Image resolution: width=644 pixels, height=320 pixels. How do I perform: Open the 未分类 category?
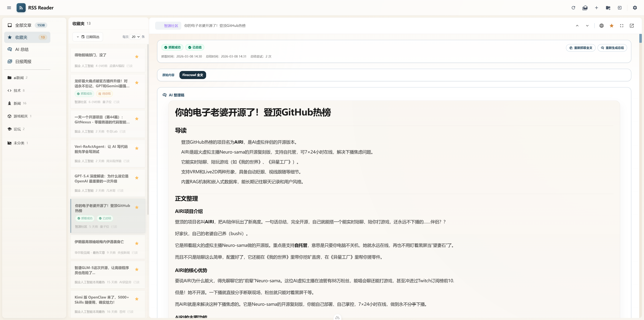point(27,143)
